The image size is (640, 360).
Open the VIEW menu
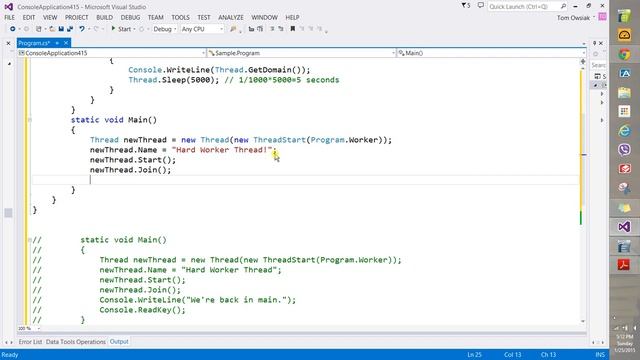click(x=50, y=17)
